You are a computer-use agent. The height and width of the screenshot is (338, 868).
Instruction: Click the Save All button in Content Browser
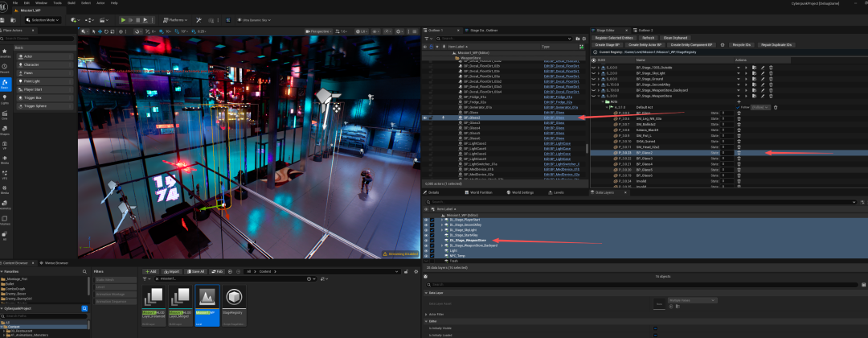click(195, 271)
